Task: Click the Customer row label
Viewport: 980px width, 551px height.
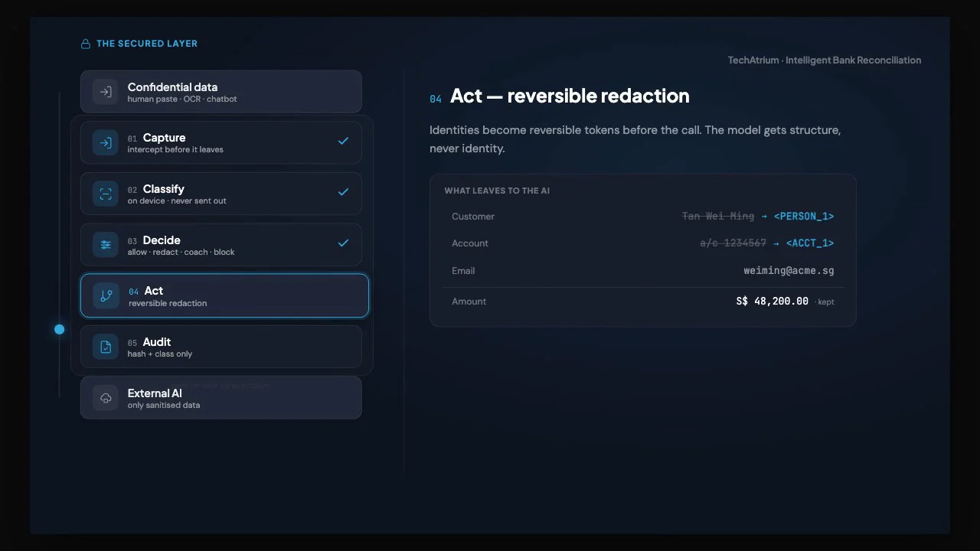Action: pos(473,217)
